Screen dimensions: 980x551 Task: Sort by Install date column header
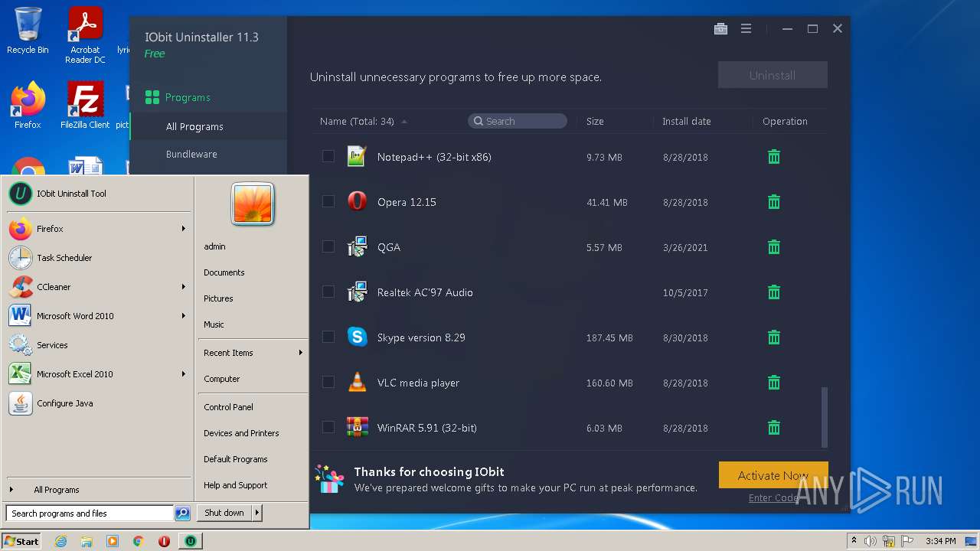click(686, 122)
